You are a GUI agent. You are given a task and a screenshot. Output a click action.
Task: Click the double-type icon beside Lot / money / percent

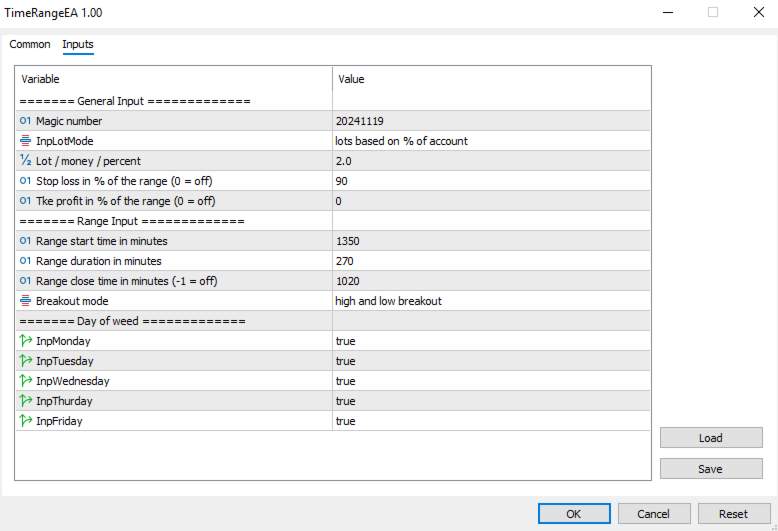pyautogui.click(x=25, y=161)
